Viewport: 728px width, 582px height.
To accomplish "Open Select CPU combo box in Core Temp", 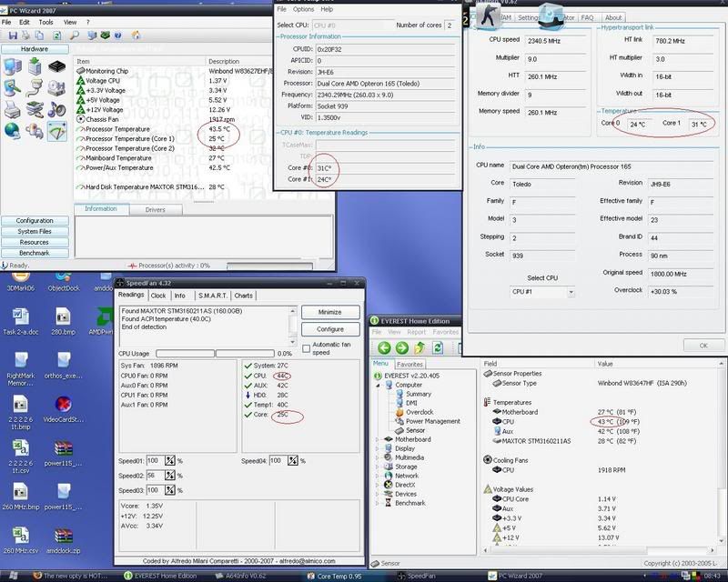I will [352, 25].
